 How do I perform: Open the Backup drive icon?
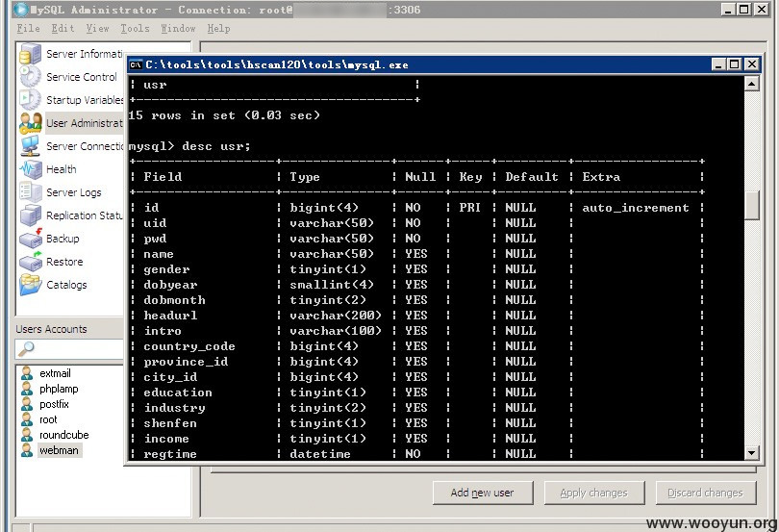[31, 239]
